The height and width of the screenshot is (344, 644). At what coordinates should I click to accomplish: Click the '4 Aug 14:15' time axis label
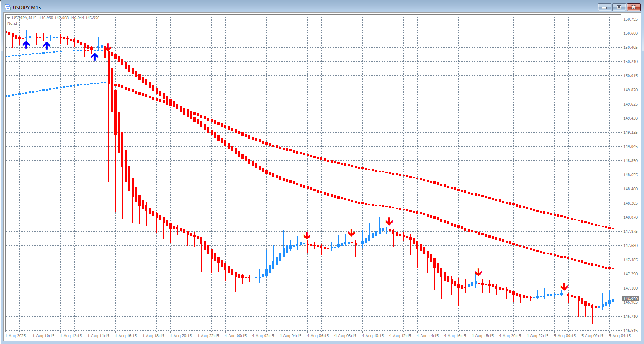pyautogui.click(x=428, y=336)
